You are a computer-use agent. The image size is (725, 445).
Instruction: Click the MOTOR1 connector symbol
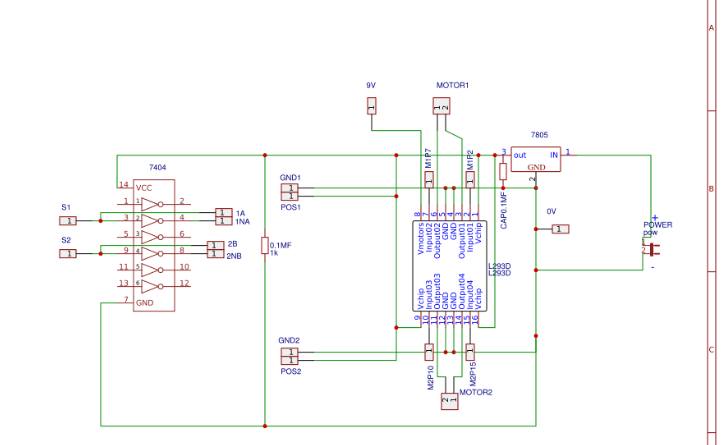(441, 105)
